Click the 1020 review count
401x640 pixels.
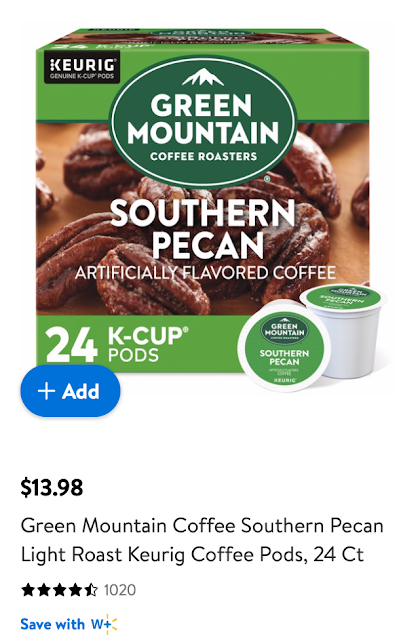(120, 590)
